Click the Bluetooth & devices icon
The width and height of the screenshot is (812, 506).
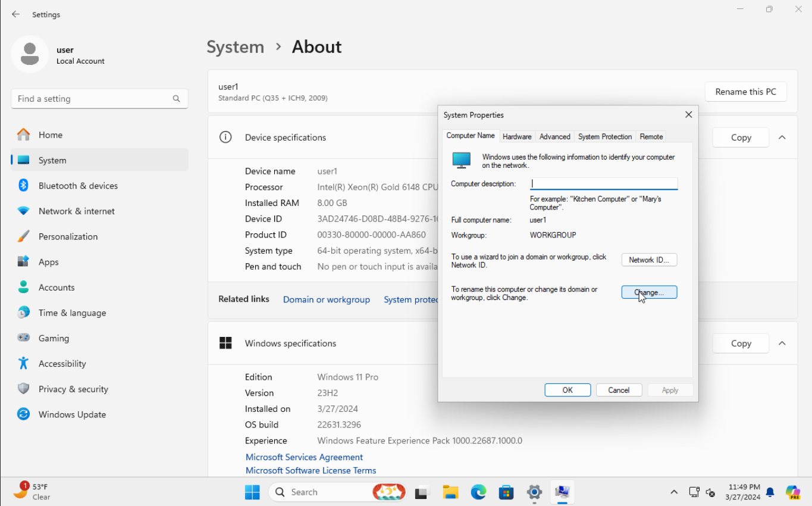[23, 185]
